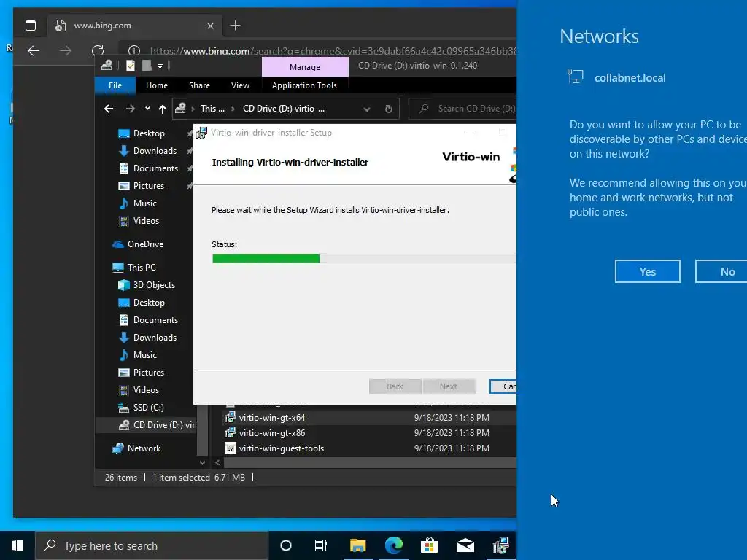The height and width of the screenshot is (560, 747).
Task: Click Music icon under This PC
Action: tap(123, 355)
